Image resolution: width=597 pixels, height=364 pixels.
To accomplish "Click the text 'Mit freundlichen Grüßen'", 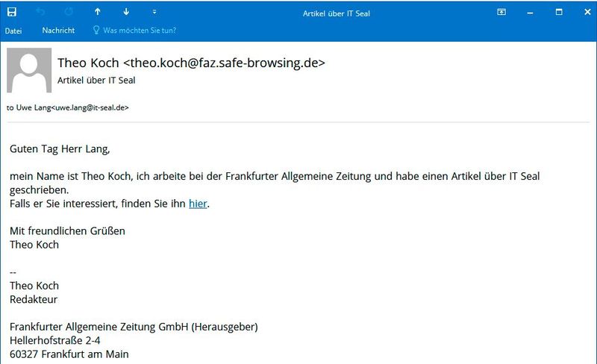I will [67, 231].
